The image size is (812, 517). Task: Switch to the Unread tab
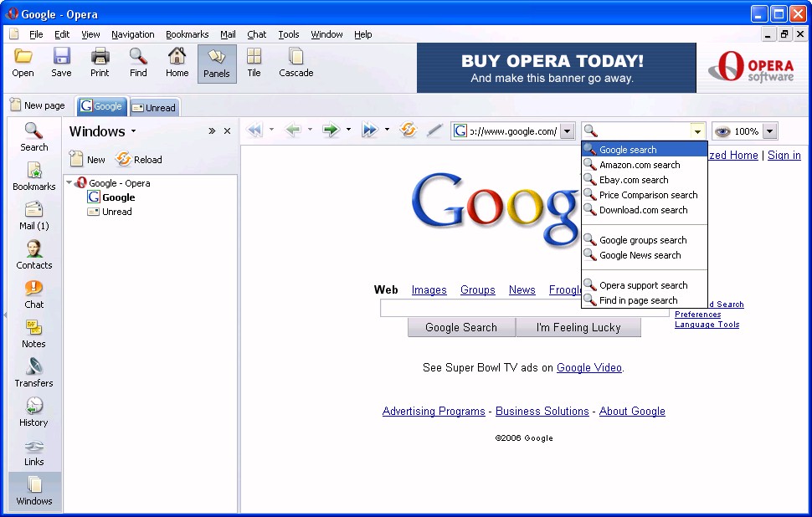[154, 107]
